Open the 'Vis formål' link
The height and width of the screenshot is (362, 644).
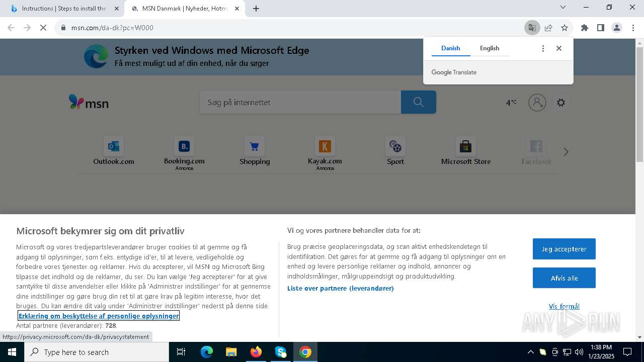click(564, 306)
